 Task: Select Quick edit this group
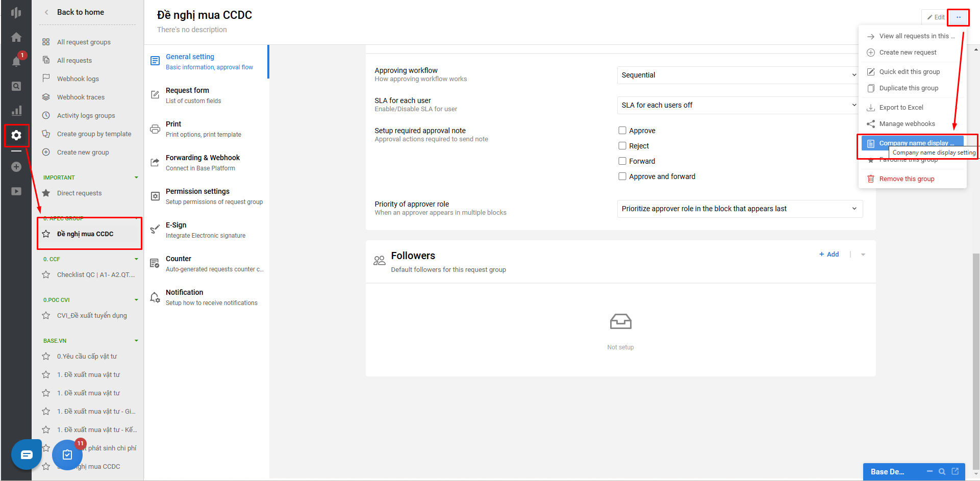pyautogui.click(x=912, y=72)
